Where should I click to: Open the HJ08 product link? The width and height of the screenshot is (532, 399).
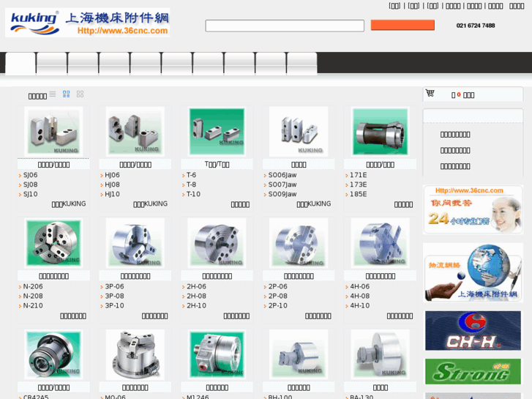pyautogui.click(x=112, y=184)
